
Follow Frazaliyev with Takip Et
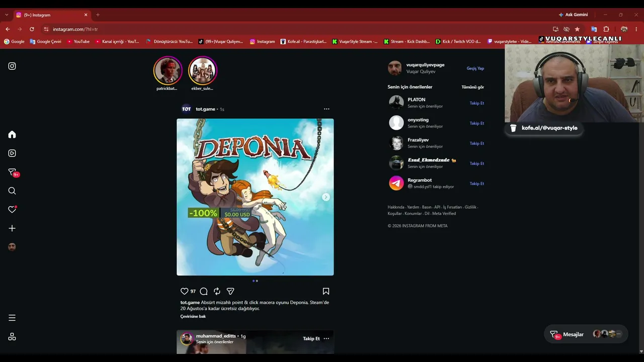[477, 143]
